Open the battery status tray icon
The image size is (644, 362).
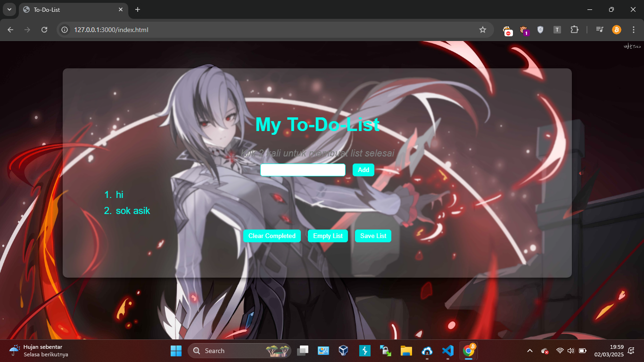click(583, 351)
